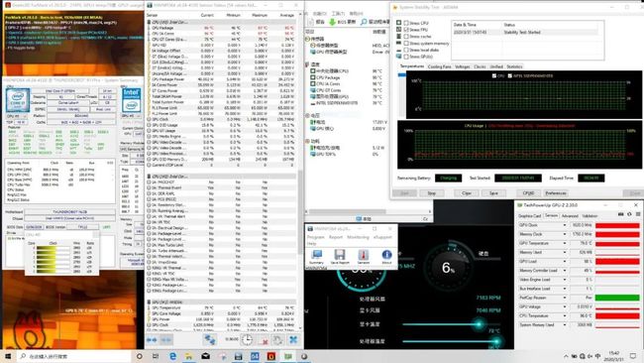Open Mail app from taskbar

pyautogui.click(x=205, y=356)
